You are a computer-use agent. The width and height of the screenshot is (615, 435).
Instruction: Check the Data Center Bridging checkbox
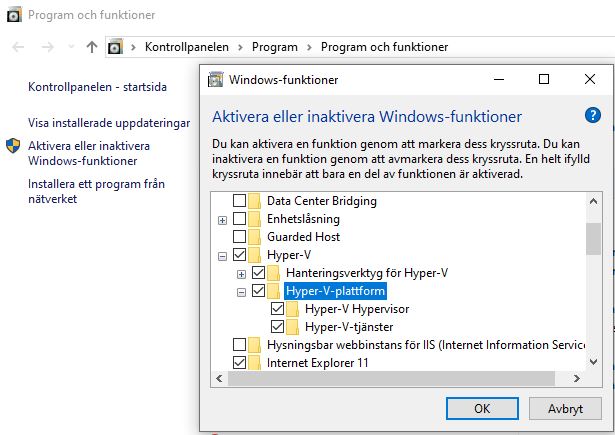pos(239,201)
